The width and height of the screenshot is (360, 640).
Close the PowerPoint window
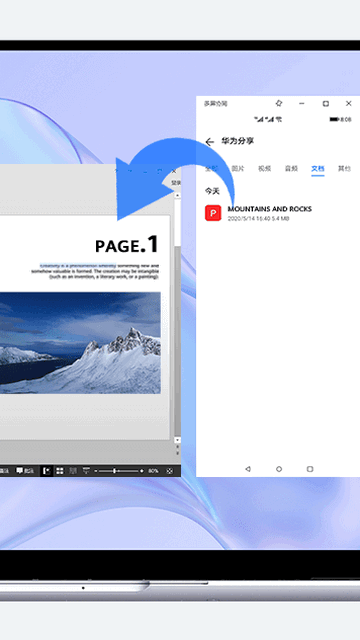pyautogui.click(x=174, y=171)
